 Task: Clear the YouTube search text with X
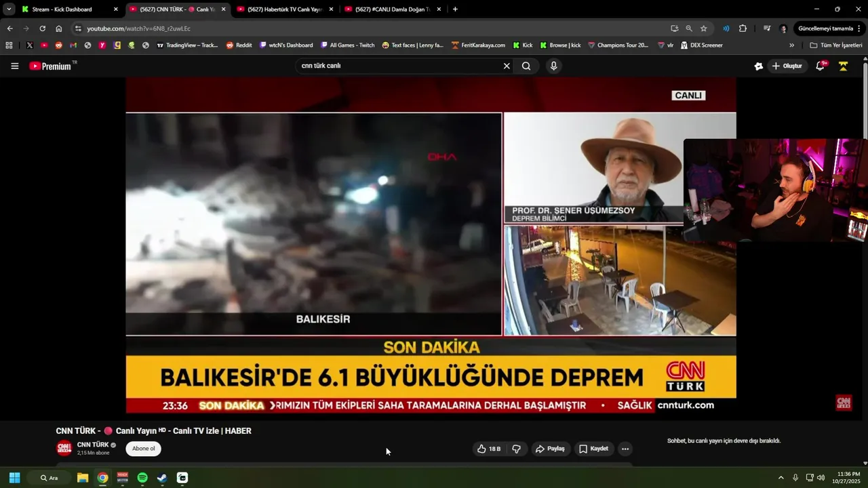coord(506,66)
